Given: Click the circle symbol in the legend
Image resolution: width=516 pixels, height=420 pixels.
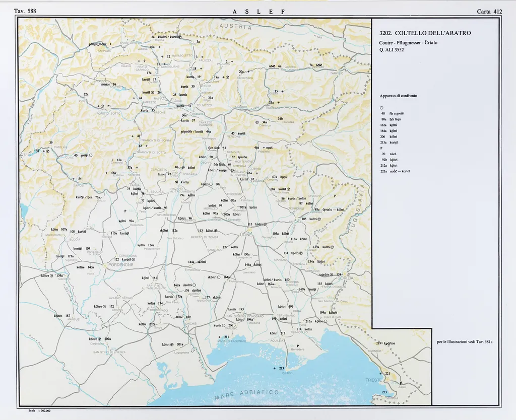Looking at the screenshot, I should tap(381, 108).
